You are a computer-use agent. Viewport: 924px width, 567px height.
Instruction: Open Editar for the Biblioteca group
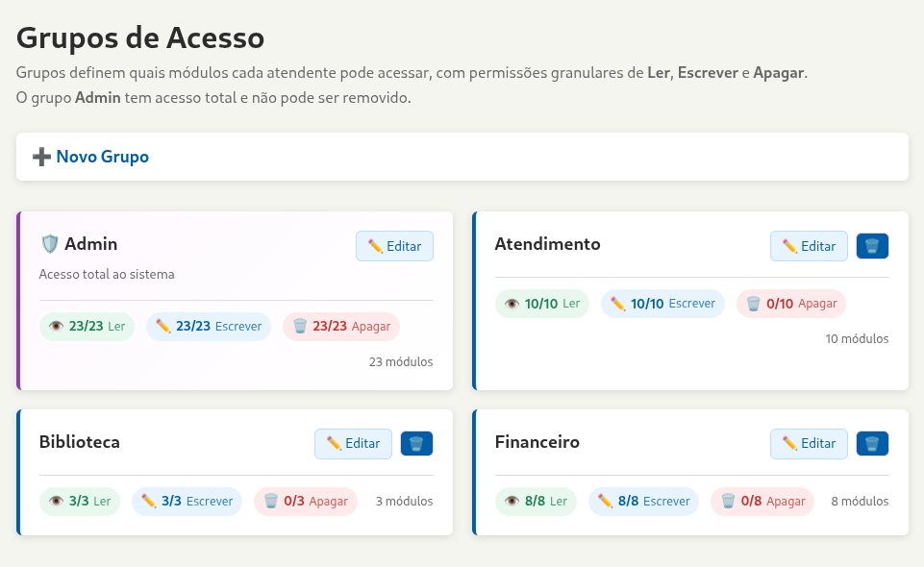(353, 443)
